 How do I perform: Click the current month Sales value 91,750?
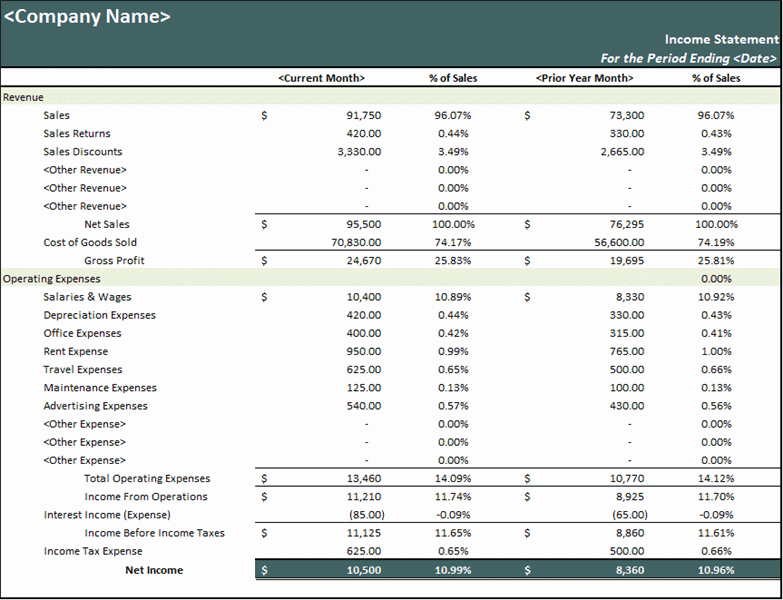(x=364, y=115)
